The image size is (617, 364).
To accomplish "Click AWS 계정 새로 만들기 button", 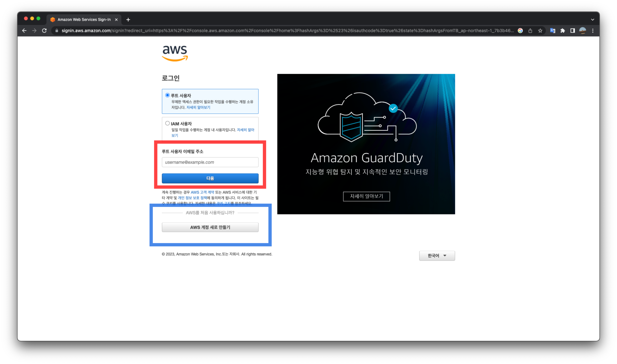I will pyautogui.click(x=210, y=227).
